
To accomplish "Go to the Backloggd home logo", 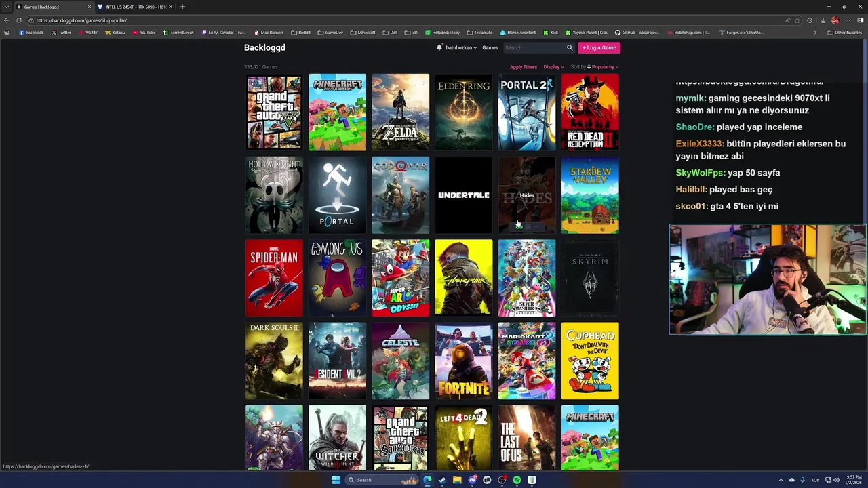I will pyautogui.click(x=264, y=47).
